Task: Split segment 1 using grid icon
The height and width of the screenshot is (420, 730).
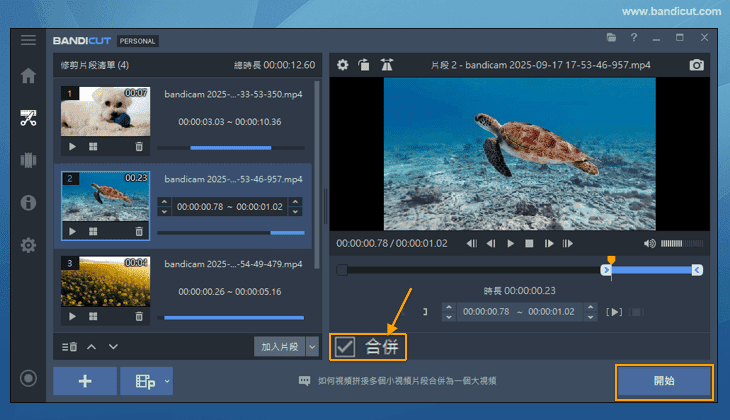Action: [x=93, y=147]
